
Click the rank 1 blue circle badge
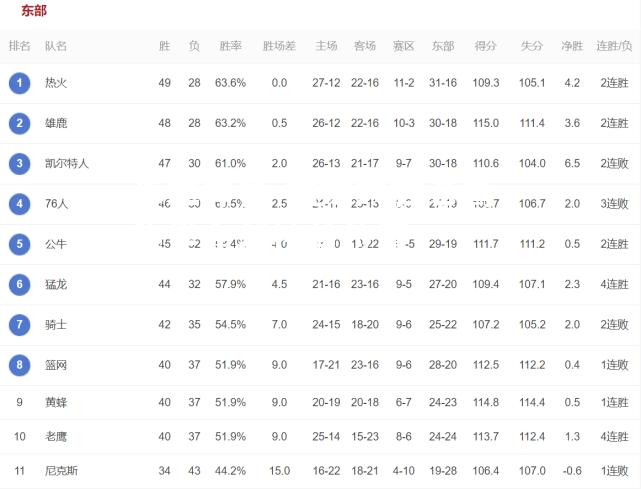click(x=20, y=83)
